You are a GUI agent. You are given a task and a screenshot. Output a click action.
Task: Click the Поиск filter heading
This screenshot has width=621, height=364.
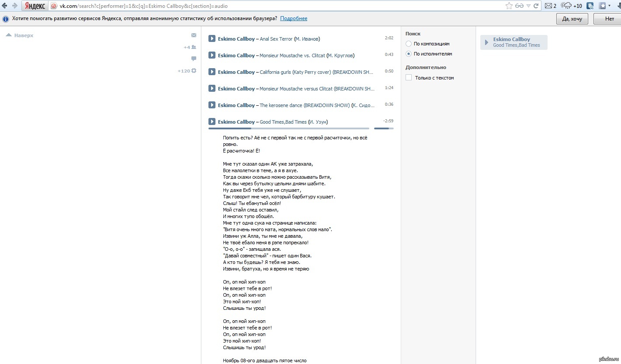pyautogui.click(x=413, y=34)
